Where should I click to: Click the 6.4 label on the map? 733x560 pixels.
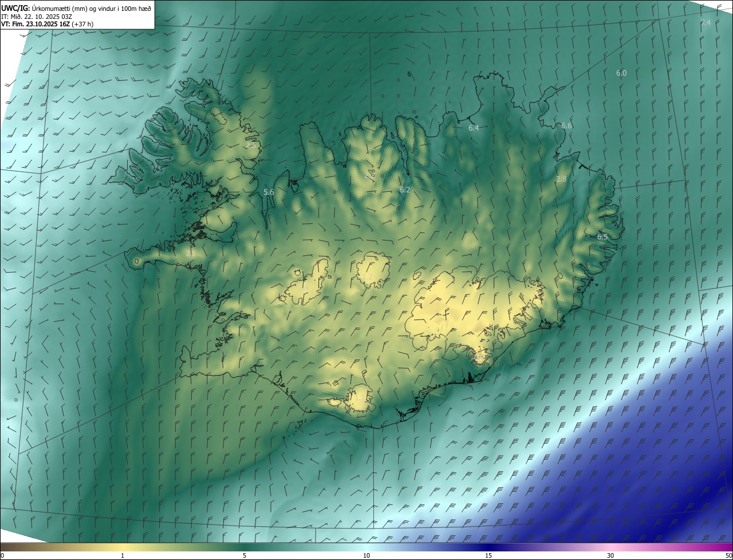(x=474, y=128)
